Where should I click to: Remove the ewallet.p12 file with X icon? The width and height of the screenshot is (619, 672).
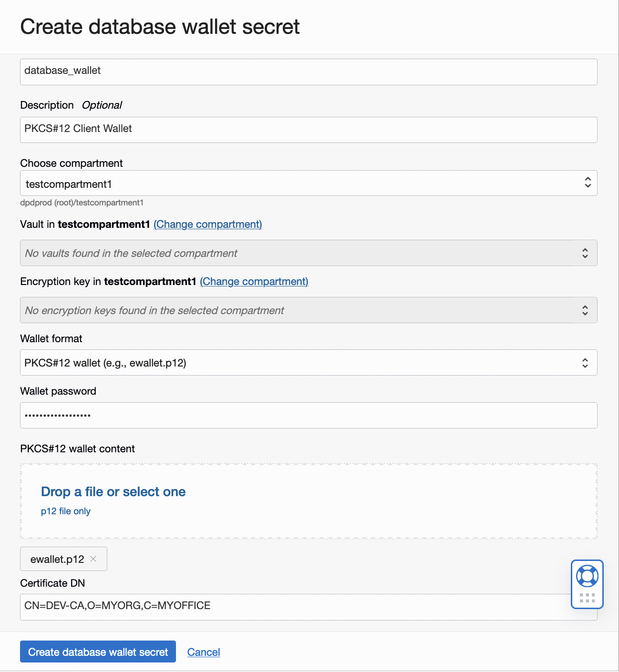[93, 559]
